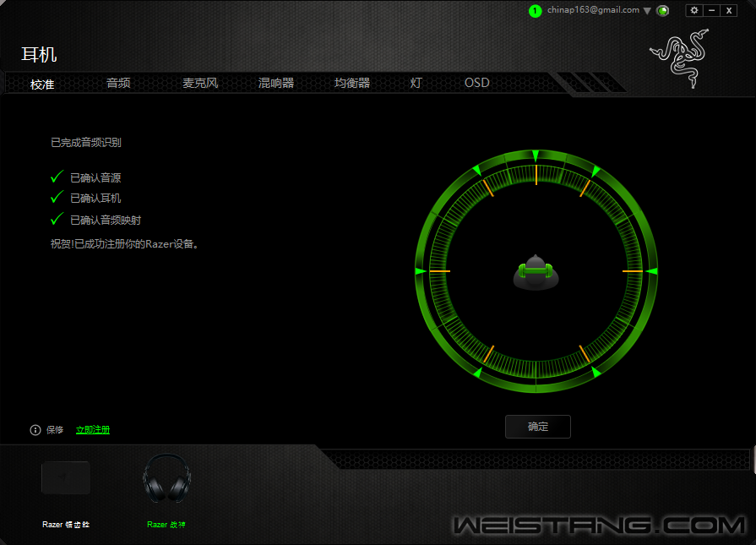Click the warranty info icon beside 保修
Screen dimensions: 756x545
[35, 430]
